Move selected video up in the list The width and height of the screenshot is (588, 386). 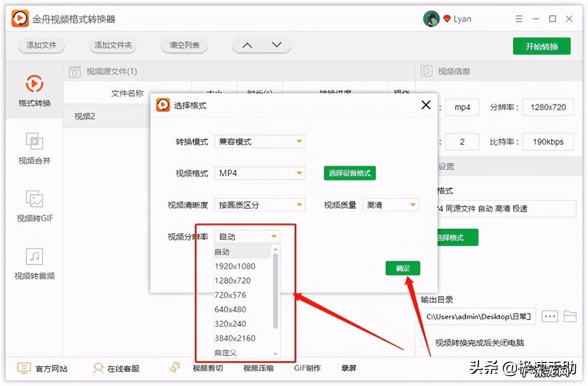coord(247,45)
